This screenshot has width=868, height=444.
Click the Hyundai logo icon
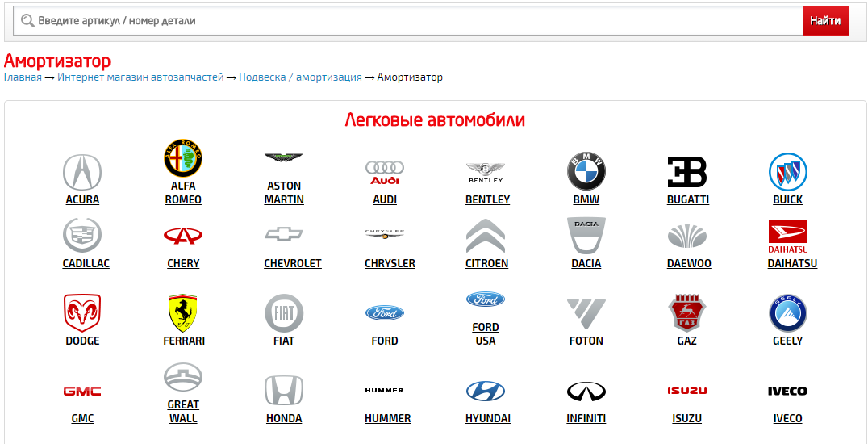(486, 391)
